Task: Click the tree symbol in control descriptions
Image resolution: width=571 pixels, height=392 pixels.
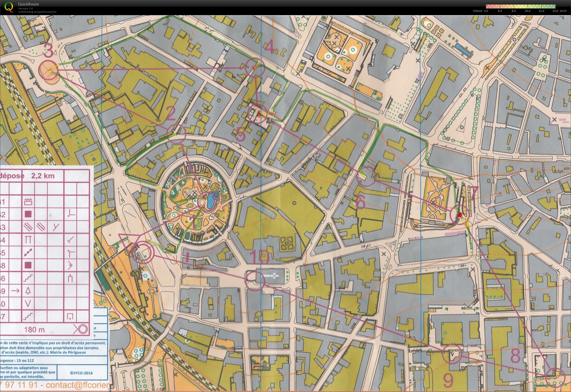Action: pos(28,291)
